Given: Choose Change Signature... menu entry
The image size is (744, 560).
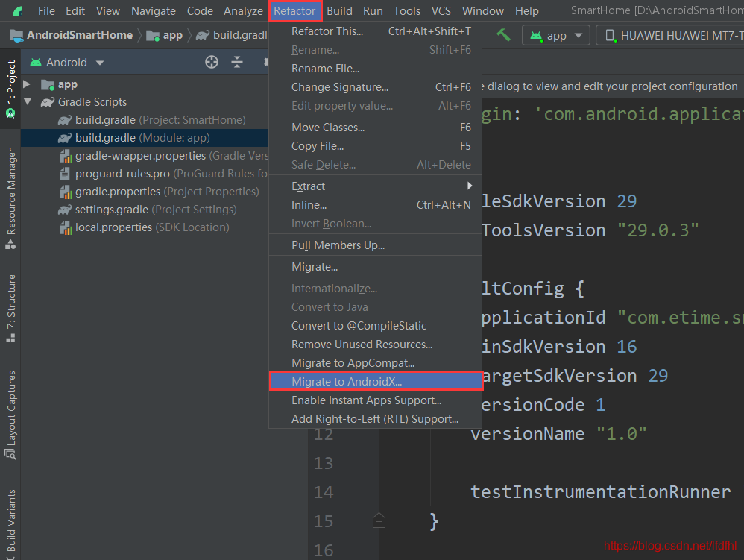Looking at the screenshot, I should [375, 87].
